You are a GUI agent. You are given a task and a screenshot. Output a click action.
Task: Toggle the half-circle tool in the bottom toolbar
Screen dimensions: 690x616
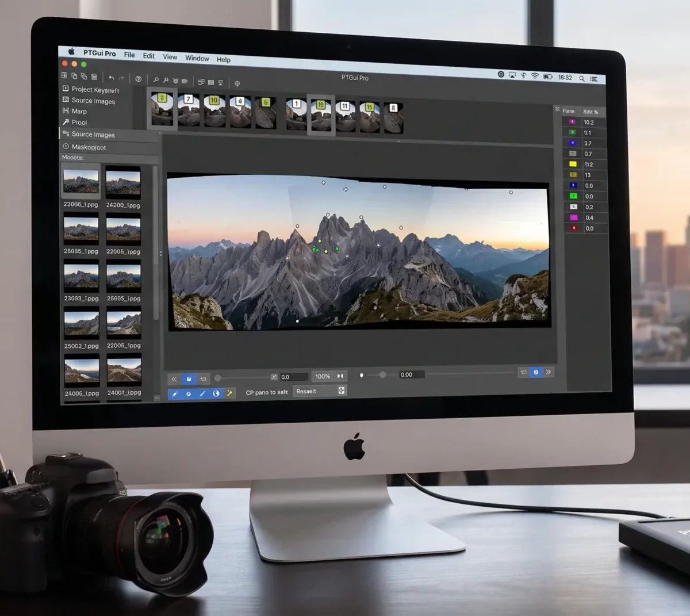click(x=216, y=393)
